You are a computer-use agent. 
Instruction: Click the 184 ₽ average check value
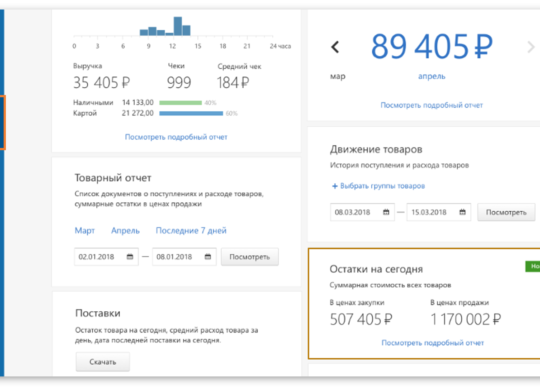click(x=233, y=83)
